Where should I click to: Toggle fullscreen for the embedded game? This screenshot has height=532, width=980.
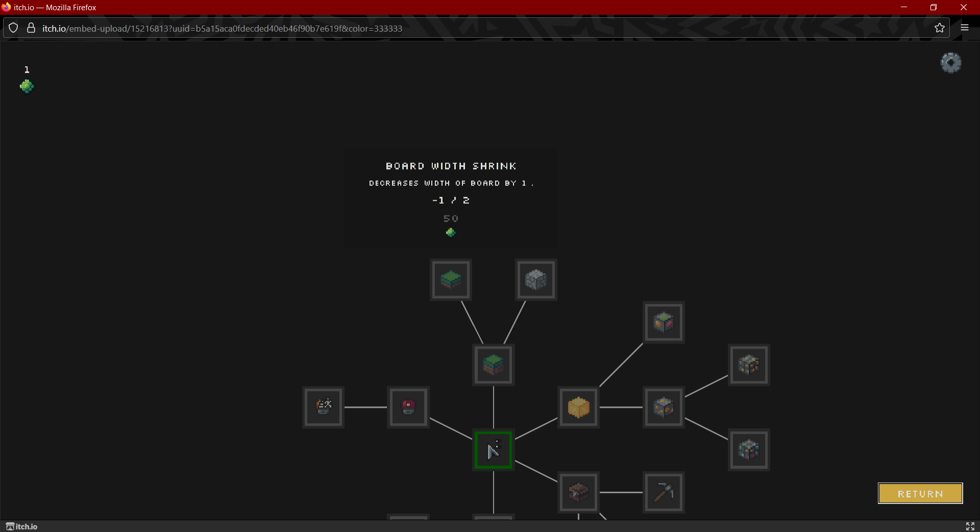970,526
